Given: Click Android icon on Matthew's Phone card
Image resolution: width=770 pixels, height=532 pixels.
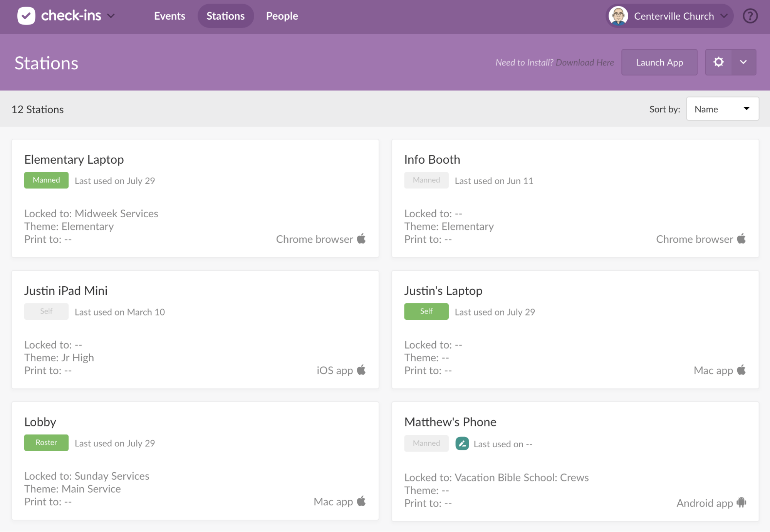Looking at the screenshot, I should click(741, 502).
